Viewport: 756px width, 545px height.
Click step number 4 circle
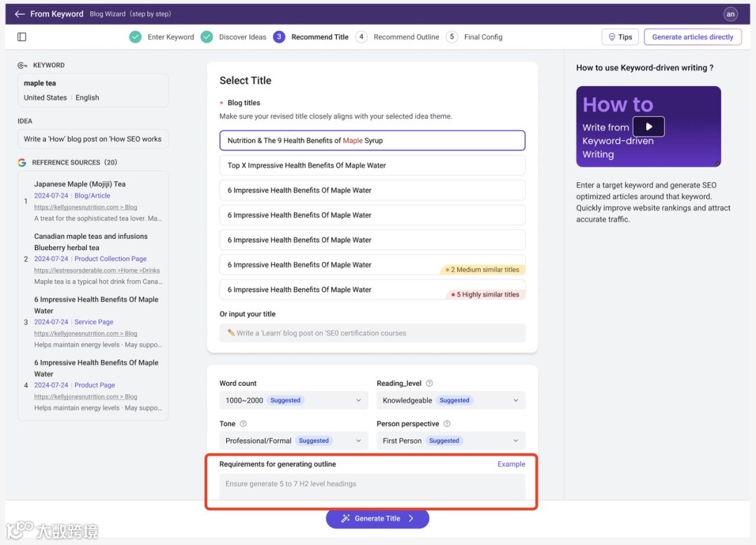(361, 37)
